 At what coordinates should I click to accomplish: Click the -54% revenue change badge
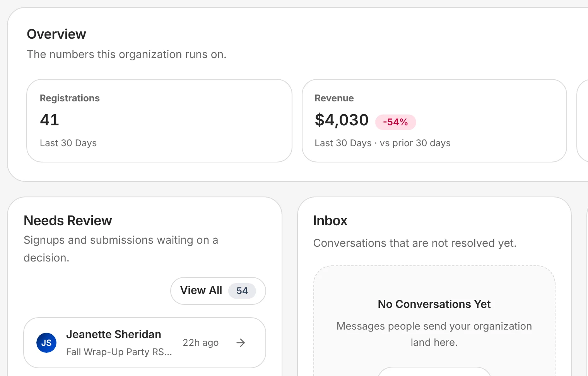396,122
